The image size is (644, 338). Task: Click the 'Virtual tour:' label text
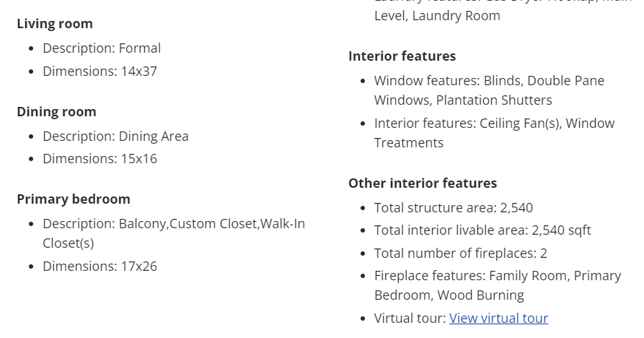pos(410,318)
